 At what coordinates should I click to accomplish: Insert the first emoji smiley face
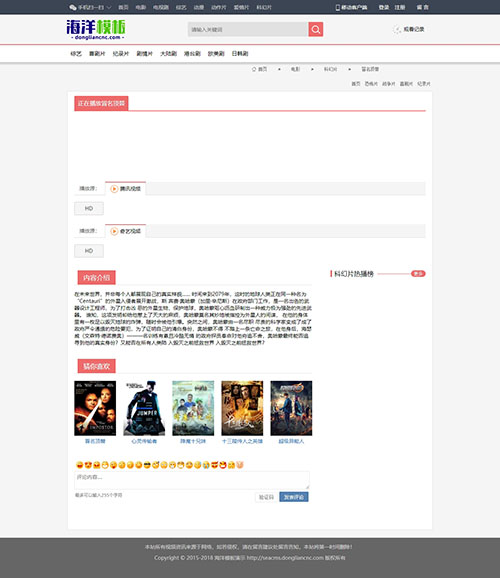tap(79, 465)
